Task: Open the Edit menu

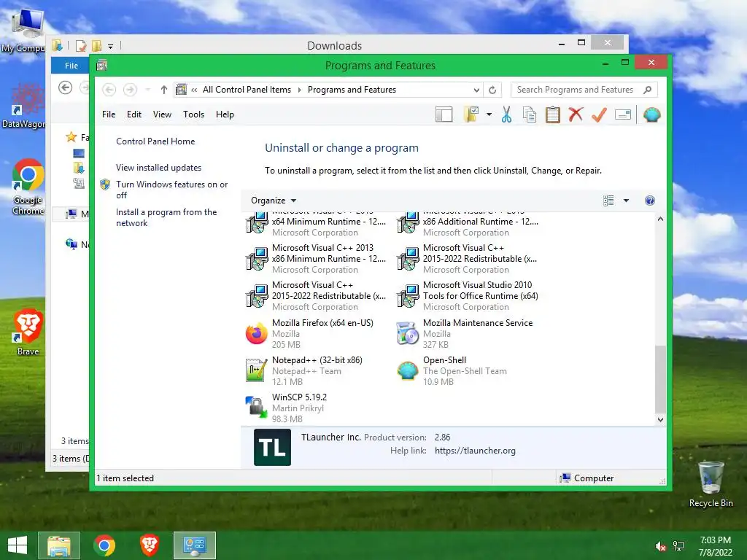Action: pyautogui.click(x=134, y=114)
